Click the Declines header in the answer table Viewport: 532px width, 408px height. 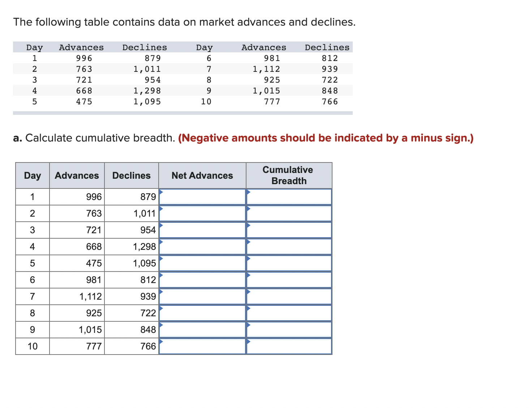click(x=131, y=175)
